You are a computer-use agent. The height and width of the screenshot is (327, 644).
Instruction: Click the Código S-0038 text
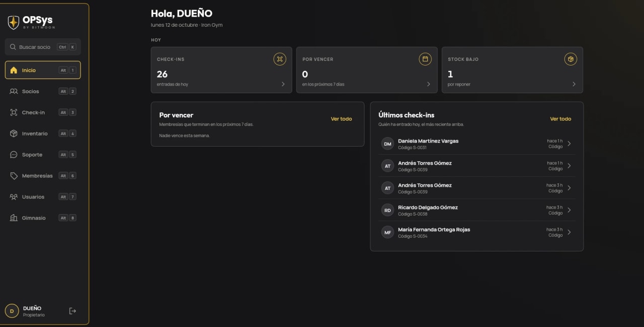pyautogui.click(x=413, y=214)
